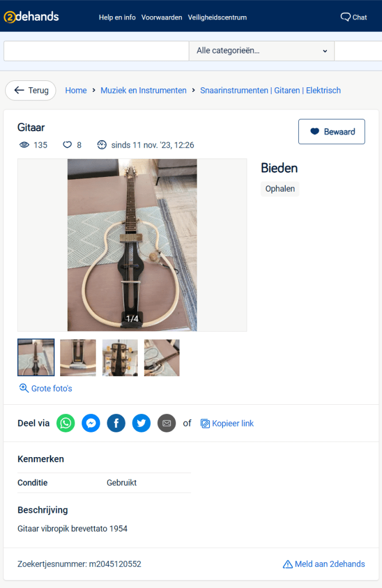Share listing by email icon
This screenshot has height=588, width=382.
click(167, 423)
